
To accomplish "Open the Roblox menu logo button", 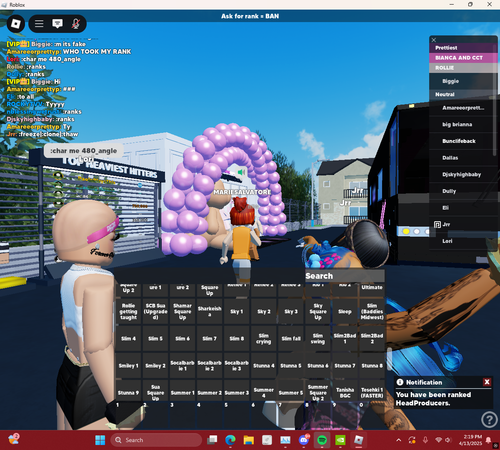I will point(16,24).
